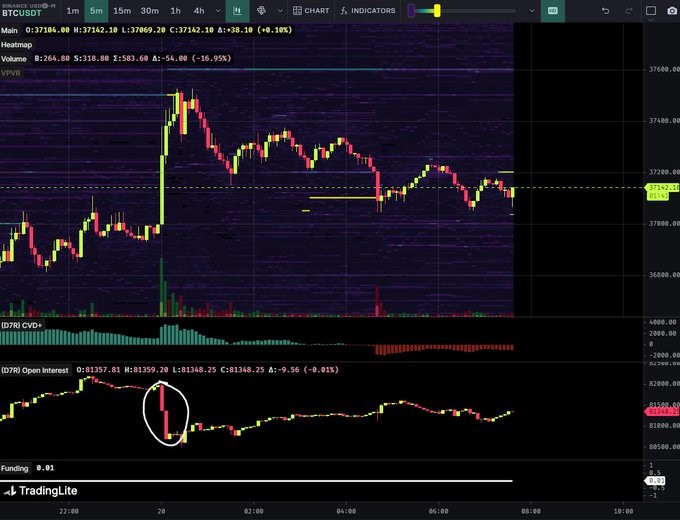Select the drawing tools icon
The image size is (680, 520).
pos(261,11)
